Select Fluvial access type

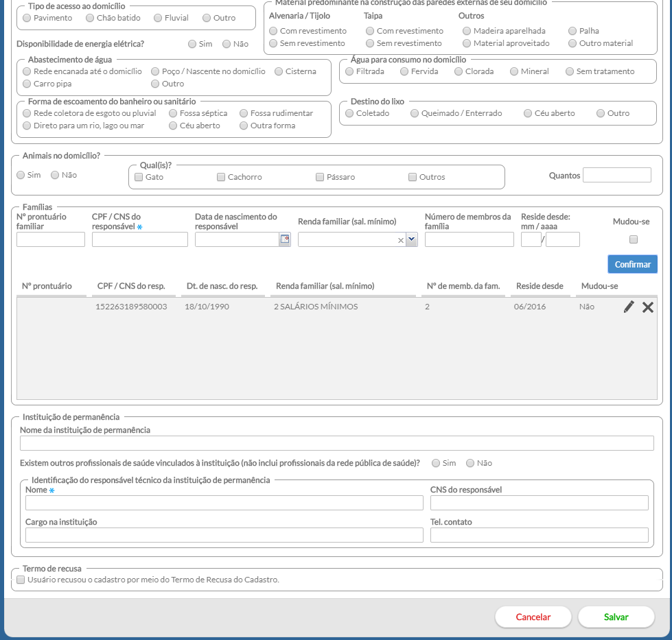158,18
